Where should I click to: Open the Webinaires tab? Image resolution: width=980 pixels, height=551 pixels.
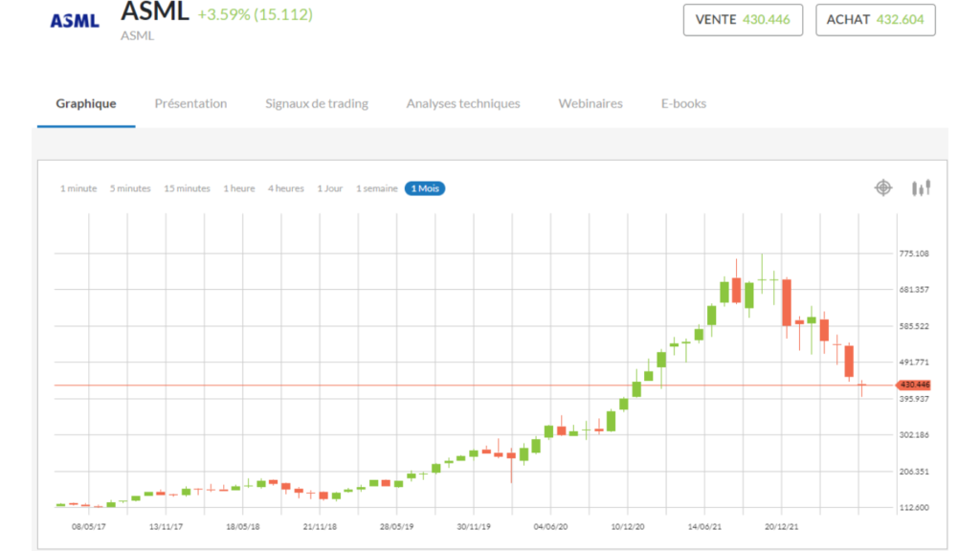pos(590,103)
